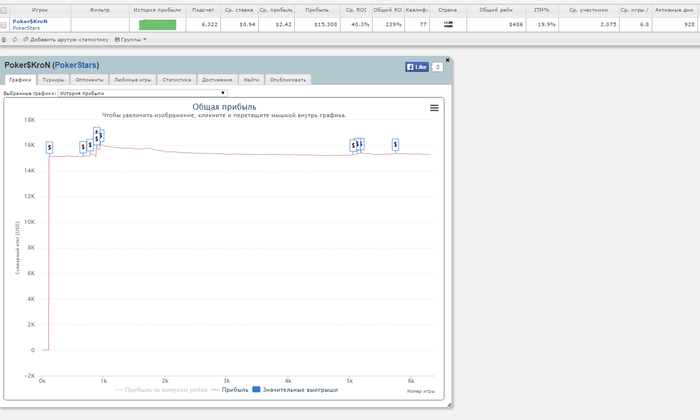
Task: Open the 'Опубликовать' tab
Action: (x=288, y=80)
